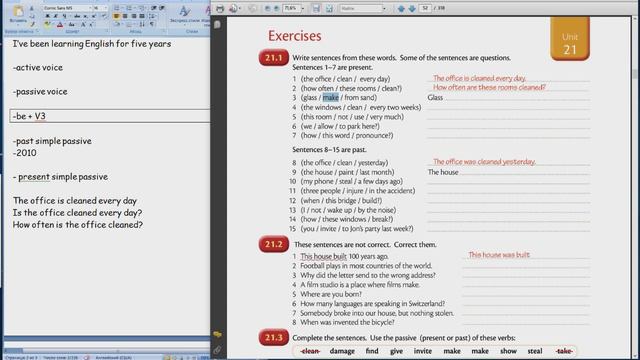Click the text highlight color button
Screen dimensions: 640x360
48,25
